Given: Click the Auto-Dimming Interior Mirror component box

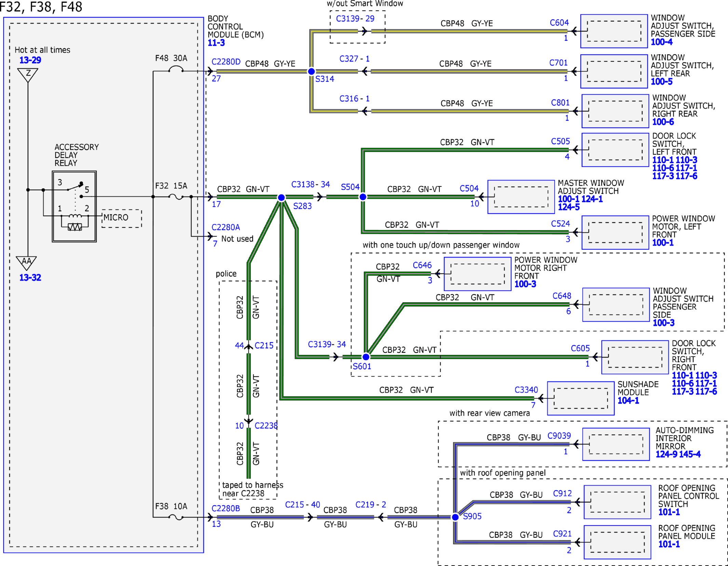Looking at the screenshot, I should (616, 444).
